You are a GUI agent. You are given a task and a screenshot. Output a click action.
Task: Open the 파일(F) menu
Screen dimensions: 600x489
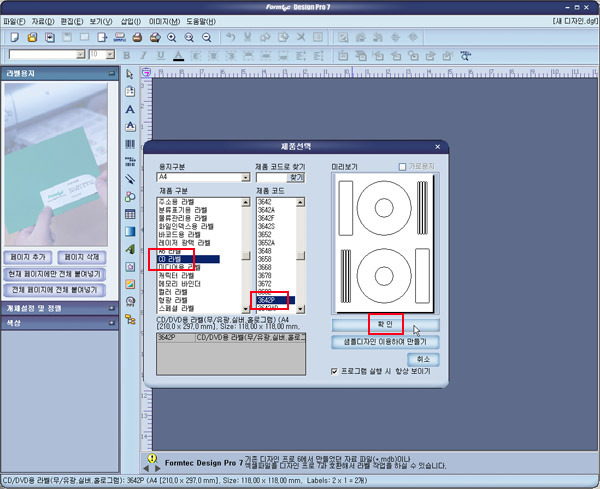tap(14, 21)
